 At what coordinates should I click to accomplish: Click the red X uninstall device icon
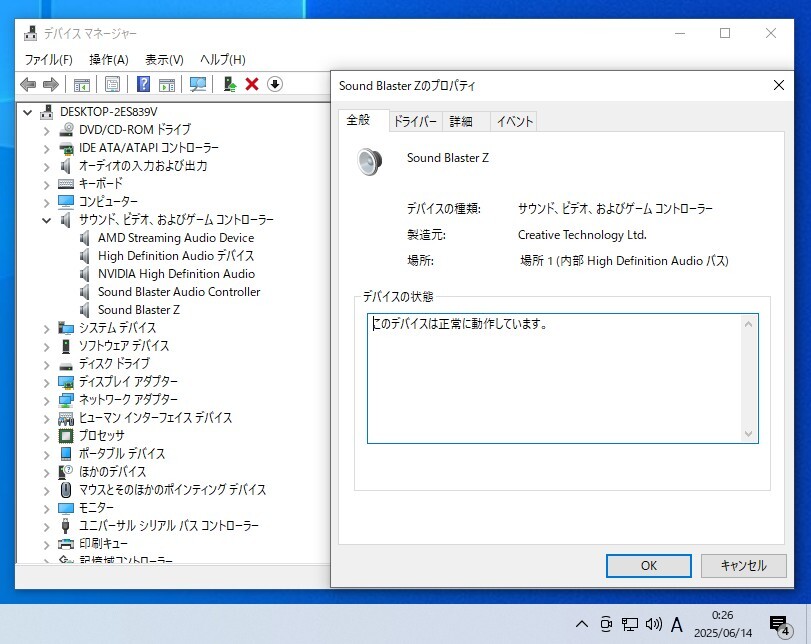click(x=252, y=84)
